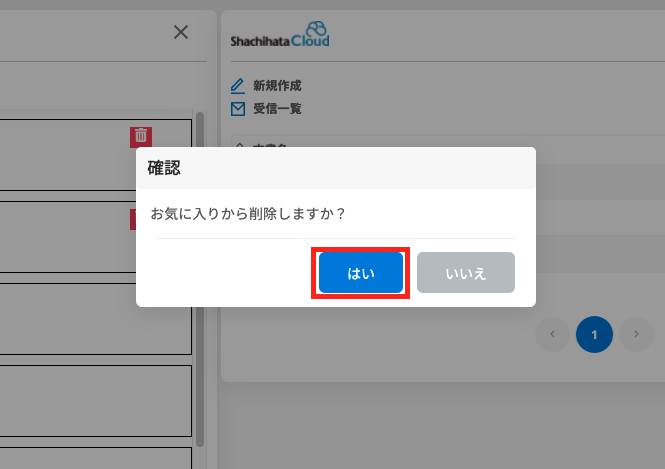This screenshot has width=665, height=469.
Task: Open 新規作成 menu item
Action: (277, 86)
